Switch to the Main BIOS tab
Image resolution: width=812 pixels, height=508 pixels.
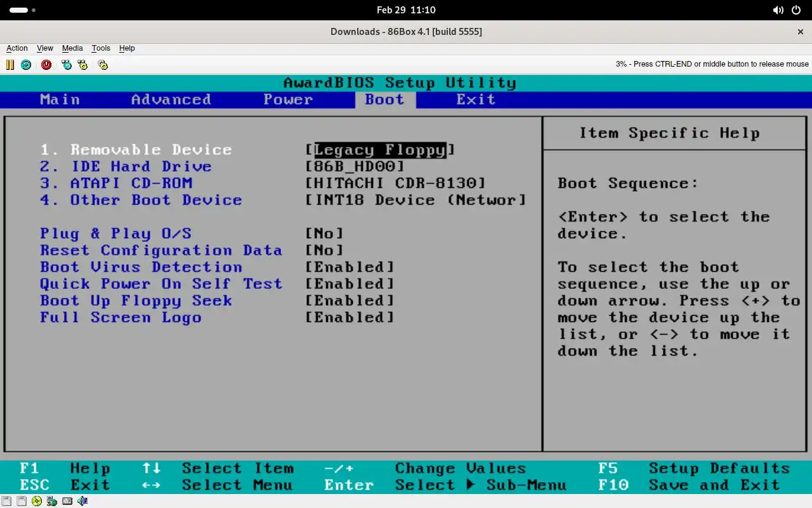tap(60, 100)
